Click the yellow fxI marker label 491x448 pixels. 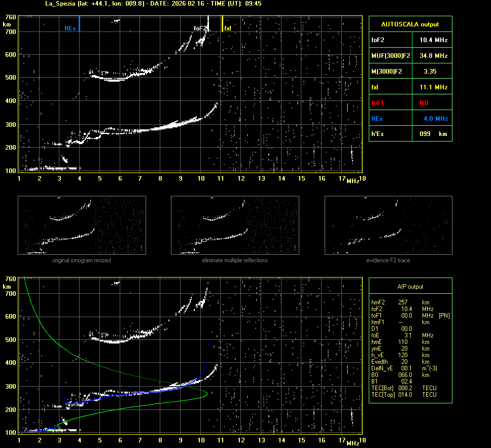pyautogui.click(x=228, y=28)
